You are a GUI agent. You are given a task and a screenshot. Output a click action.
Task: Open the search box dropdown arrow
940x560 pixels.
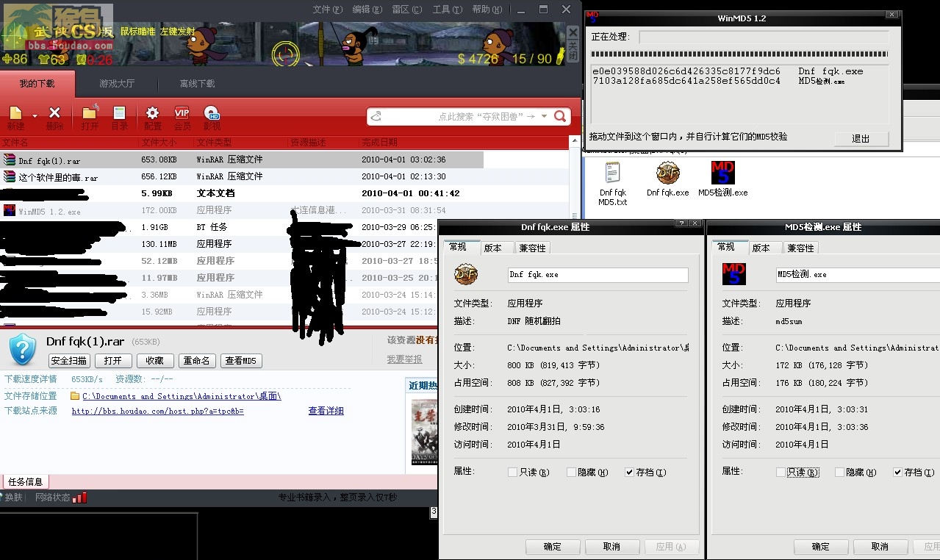[x=544, y=116]
